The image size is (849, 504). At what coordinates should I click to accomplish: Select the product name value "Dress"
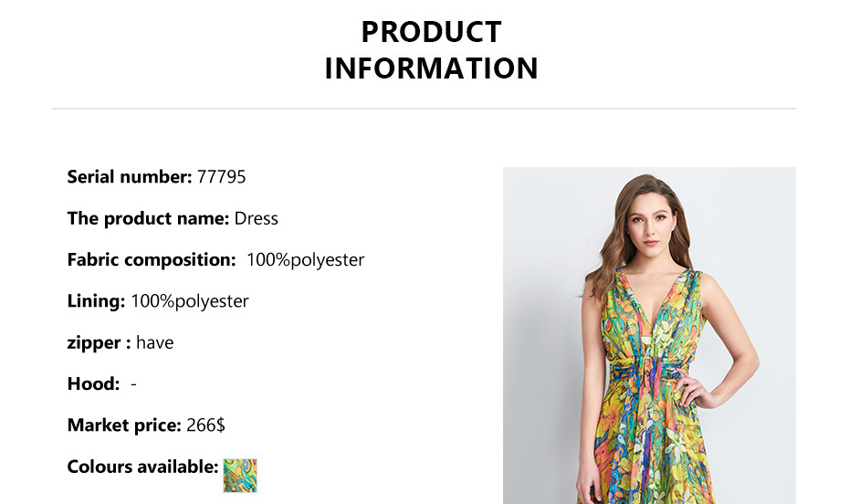point(257,218)
